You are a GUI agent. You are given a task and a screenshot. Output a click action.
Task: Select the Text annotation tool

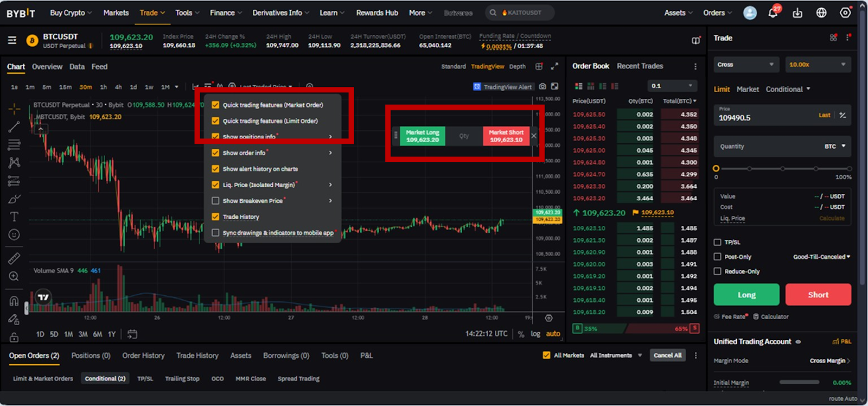[14, 217]
